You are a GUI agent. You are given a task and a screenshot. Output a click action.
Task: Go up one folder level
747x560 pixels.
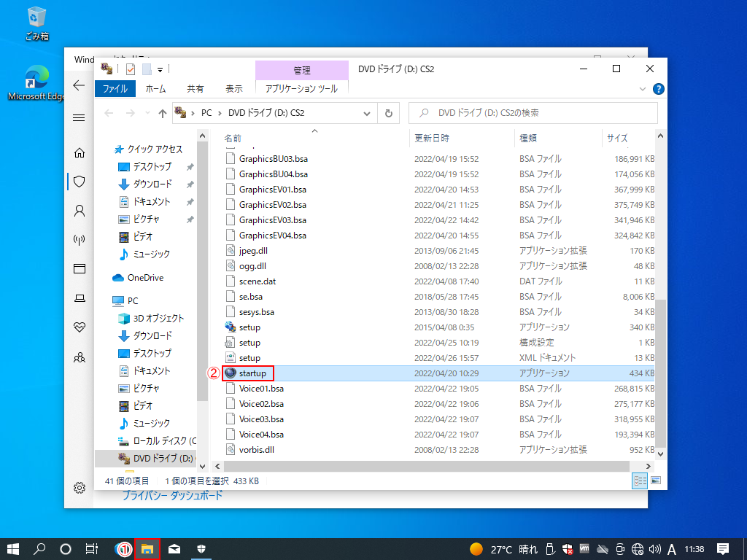163,113
